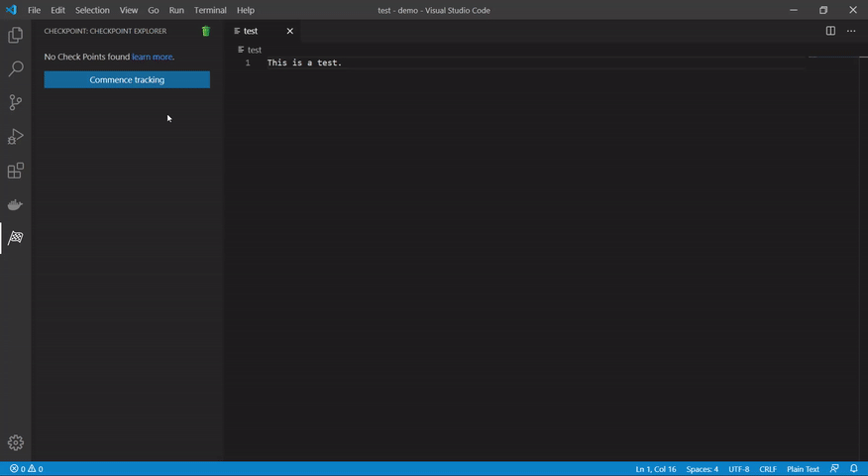The image size is (868, 476).
Task: Open the feedback icon in status bar
Action: coord(834,469)
